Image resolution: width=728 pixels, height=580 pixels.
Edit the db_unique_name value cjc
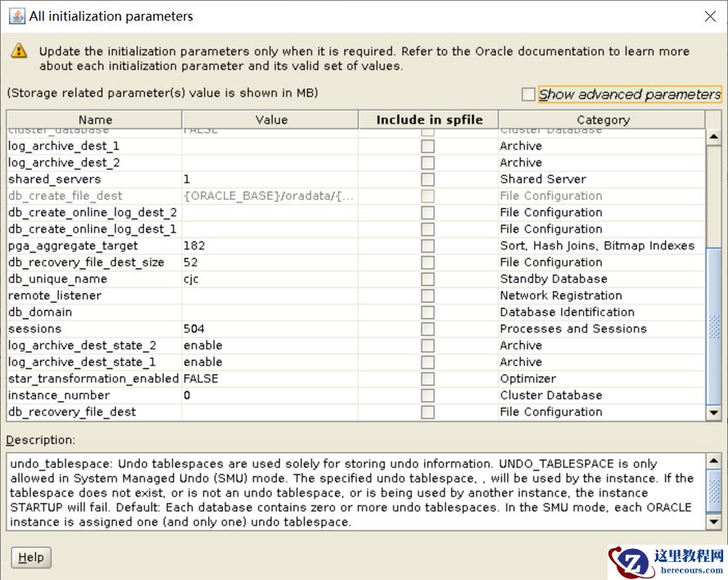click(269, 279)
